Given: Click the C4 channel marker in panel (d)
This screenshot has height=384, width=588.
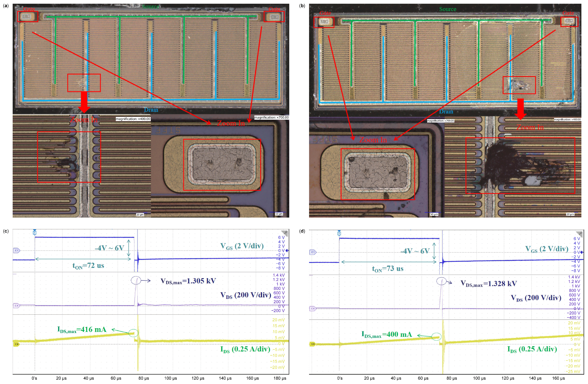Looking at the screenshot, I should click(x=313, y=309).
